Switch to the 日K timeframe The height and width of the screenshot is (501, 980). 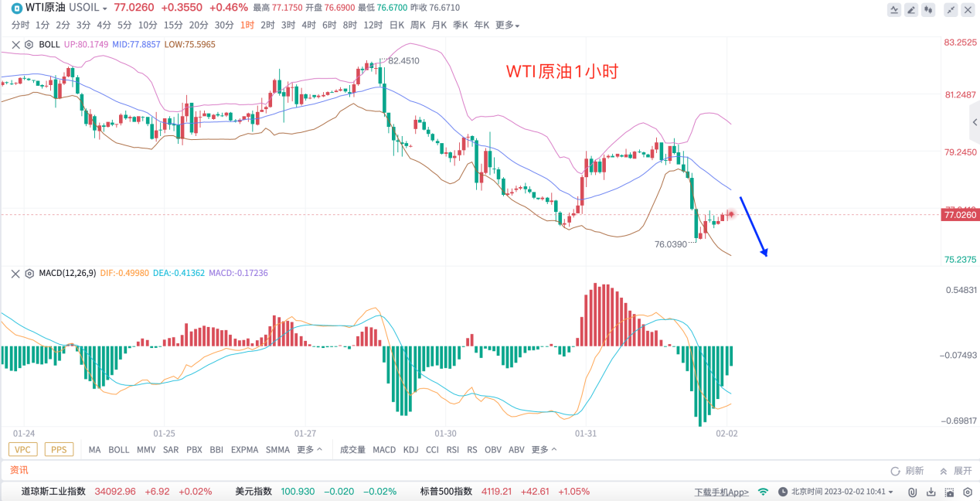click(396, 26)
